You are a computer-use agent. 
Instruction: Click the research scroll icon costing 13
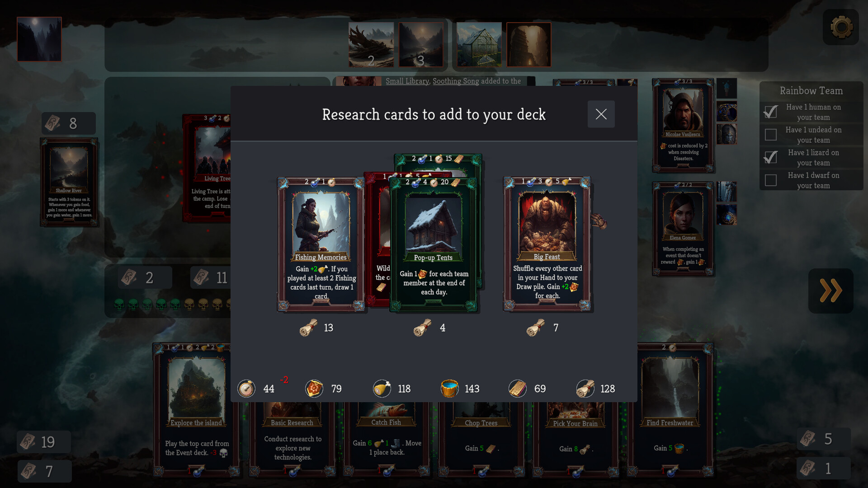(x=308, y=328)
